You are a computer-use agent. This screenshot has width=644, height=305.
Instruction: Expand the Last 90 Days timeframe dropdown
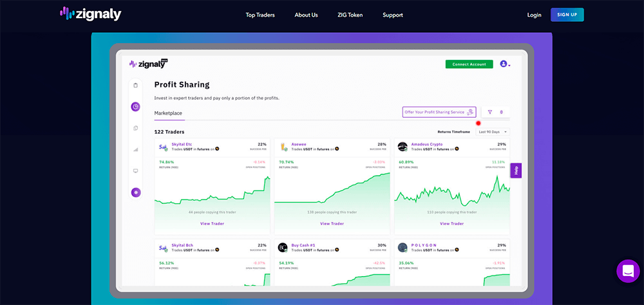pyautogui.click(x=493, y=132)
